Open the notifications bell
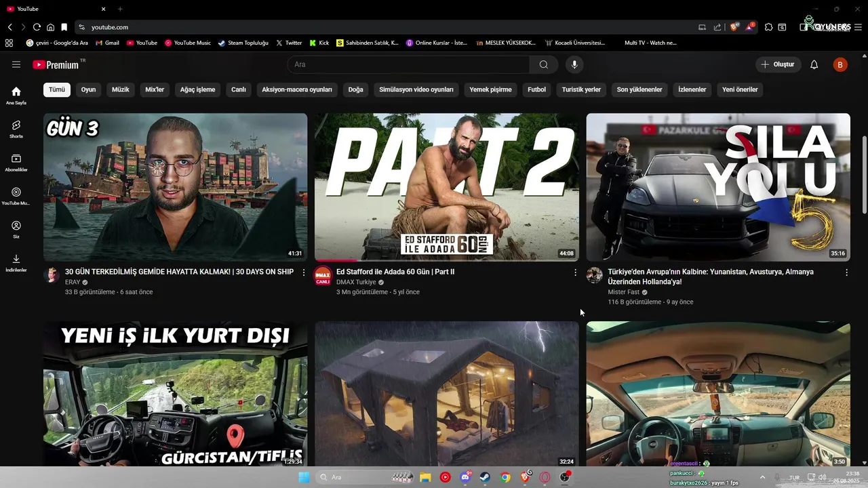Screen dimensions: 868x488 (814, 64)
